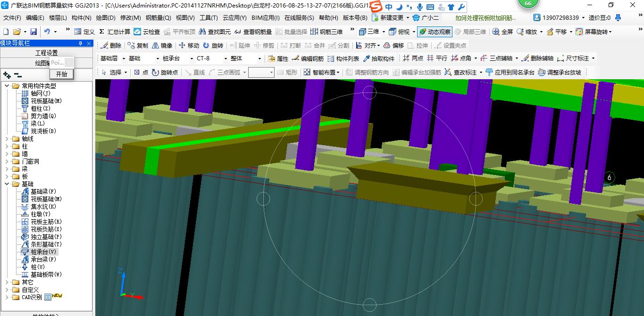Image resolution: width=644 pixels, height=316 pixels.
Task: Open the 钢筋量(Q) menu
Action: click(x=159, y=18)
